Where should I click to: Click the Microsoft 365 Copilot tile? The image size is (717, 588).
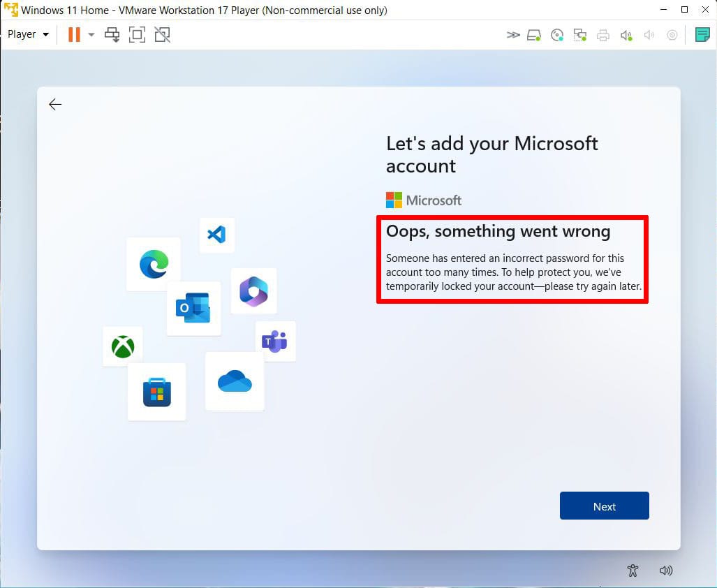pyautogui.click(x=253, y=291)
